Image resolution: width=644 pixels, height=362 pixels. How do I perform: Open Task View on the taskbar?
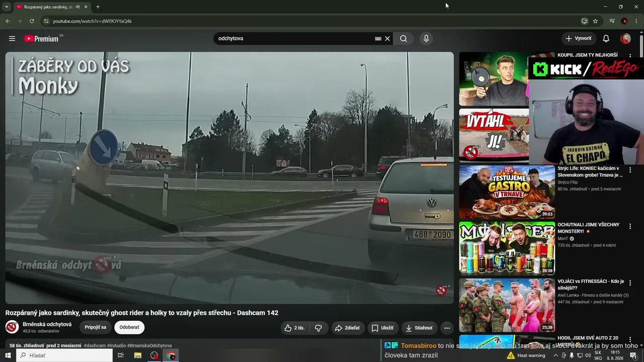[x=121, y=355]
